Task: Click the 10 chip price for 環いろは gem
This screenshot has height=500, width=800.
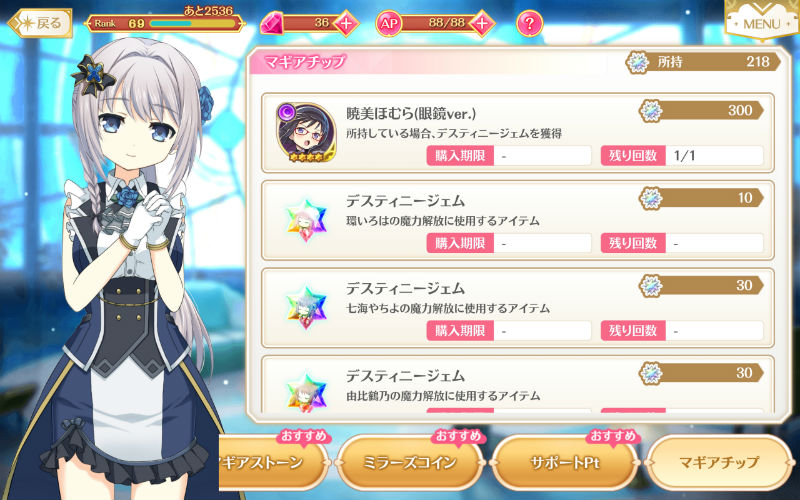Action: (701, 198)
